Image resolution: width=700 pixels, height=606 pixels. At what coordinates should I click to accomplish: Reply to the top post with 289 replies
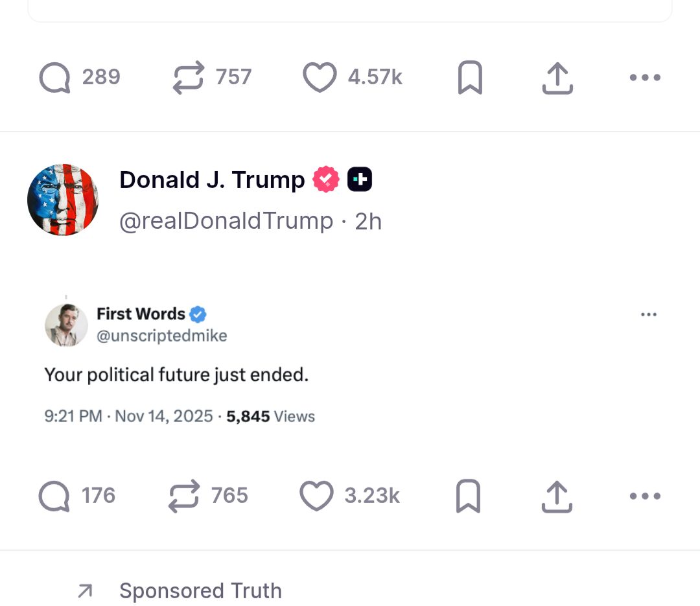(54, 78)
